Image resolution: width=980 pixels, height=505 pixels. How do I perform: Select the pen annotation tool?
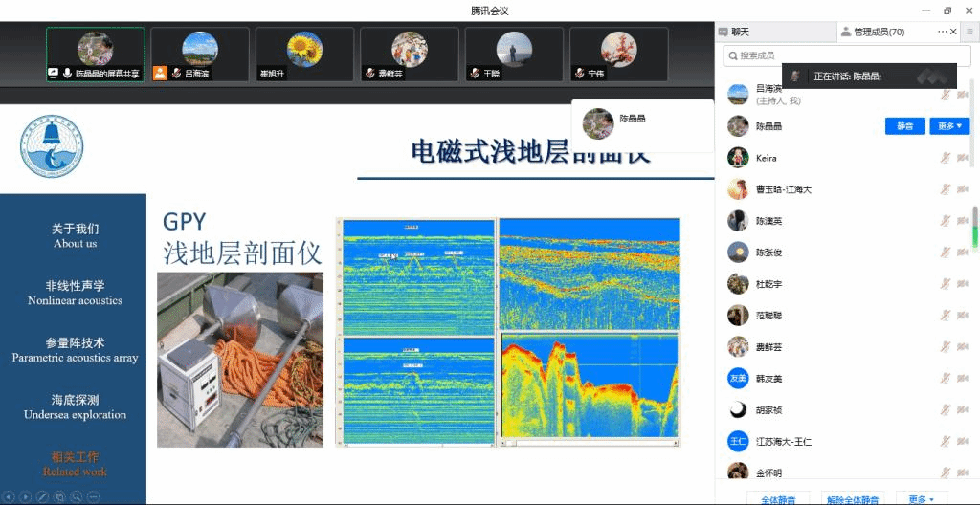coord(42,496)
